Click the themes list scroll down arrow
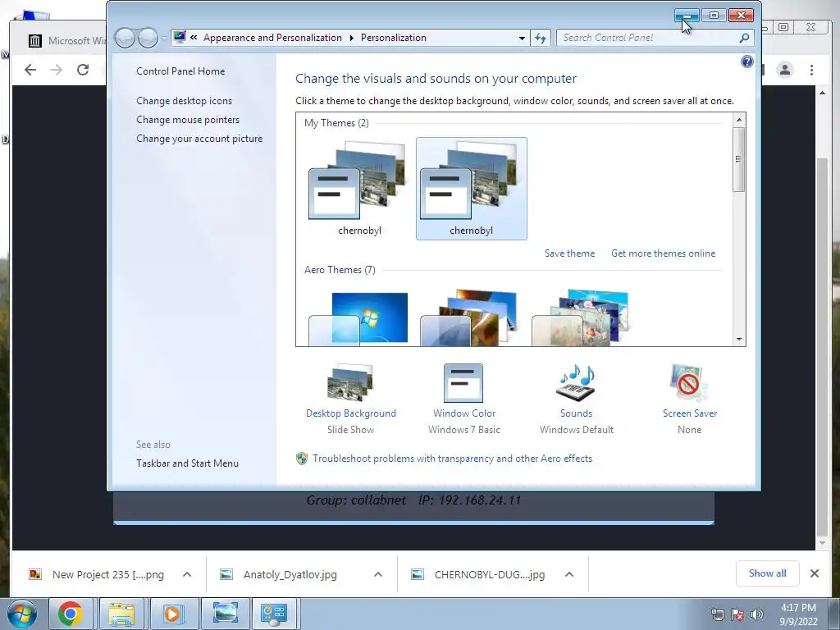 coord(739,339)
